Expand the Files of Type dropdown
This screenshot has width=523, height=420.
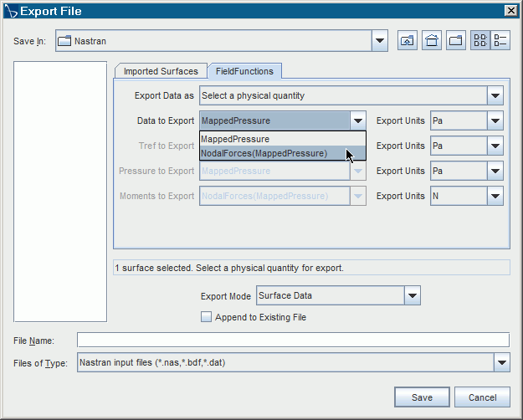click(x=501, y=362)
